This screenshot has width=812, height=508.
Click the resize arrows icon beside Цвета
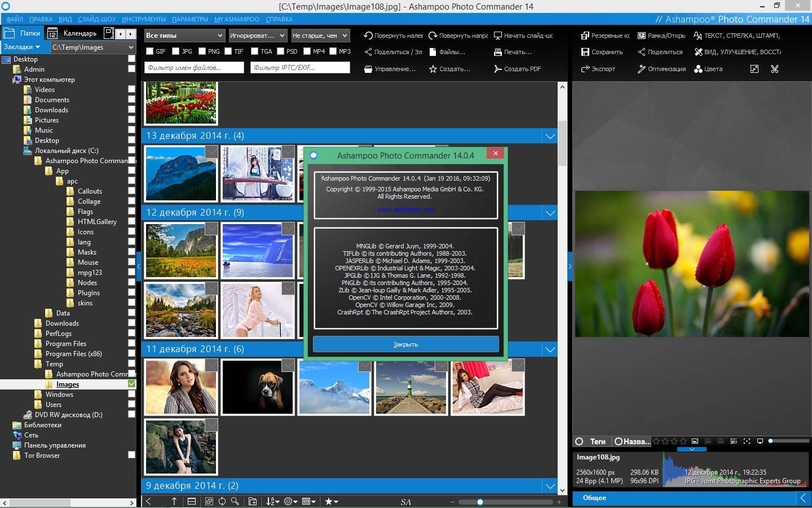click(754, 69)
